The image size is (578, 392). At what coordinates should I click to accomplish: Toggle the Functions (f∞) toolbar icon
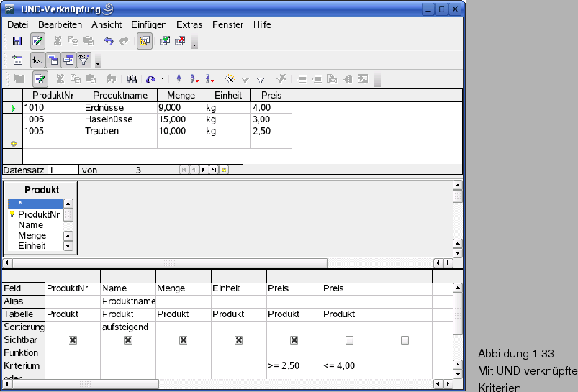(37, 60)
